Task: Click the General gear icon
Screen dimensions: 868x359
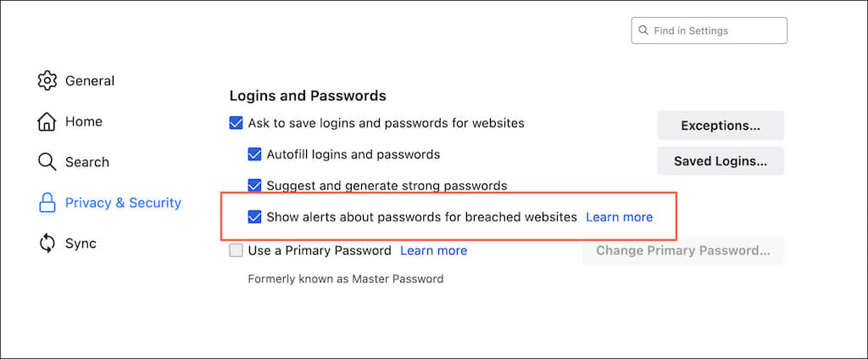Action: pos(47,81)
